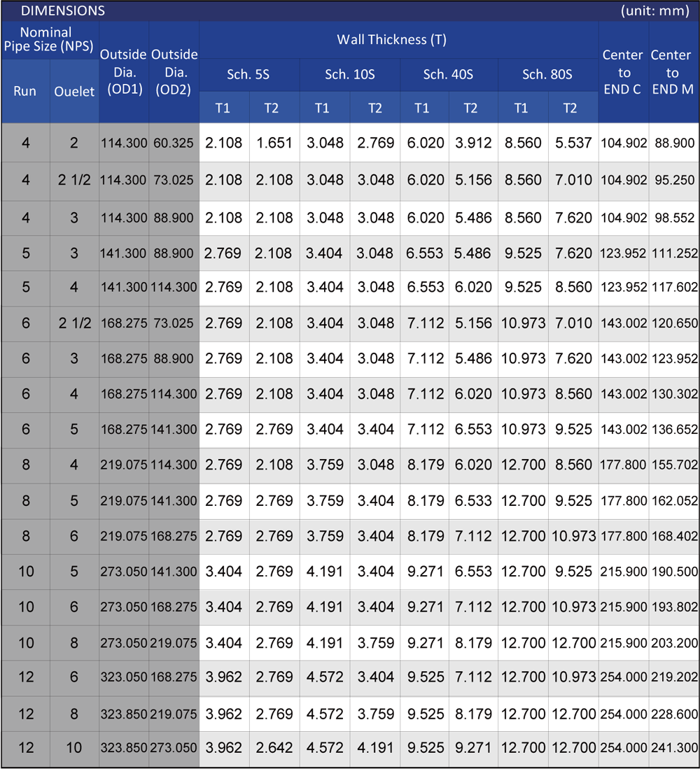Click the Ouelet column header
The width and height of the screenshot is (700, 769).
coord(74,92)
